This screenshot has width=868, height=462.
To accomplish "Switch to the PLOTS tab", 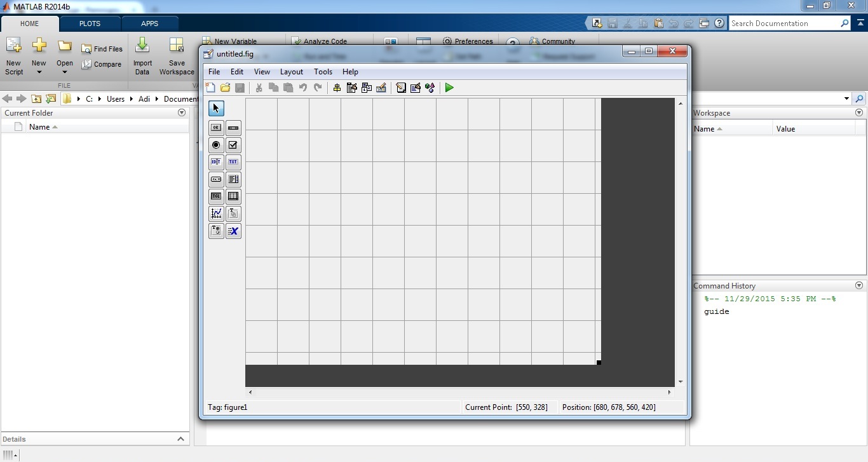I will (x=90, y=24).
